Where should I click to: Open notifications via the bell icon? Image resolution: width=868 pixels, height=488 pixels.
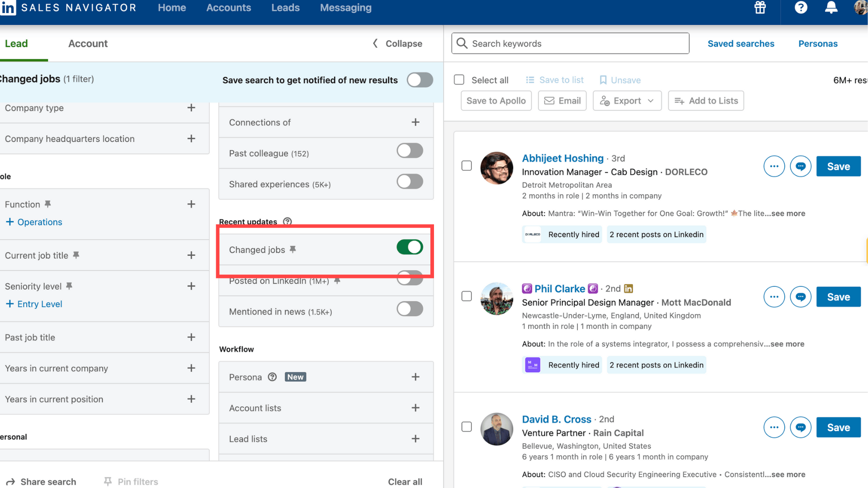coord(831,8)
